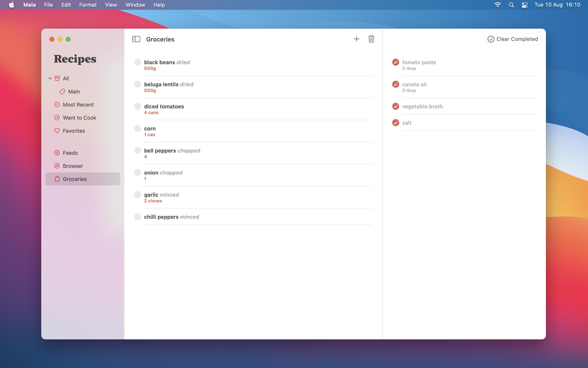The width and height of the screenshot is (588, 368).
Task: Click the Groceries title in toolbar
Action: coord(160,39)
